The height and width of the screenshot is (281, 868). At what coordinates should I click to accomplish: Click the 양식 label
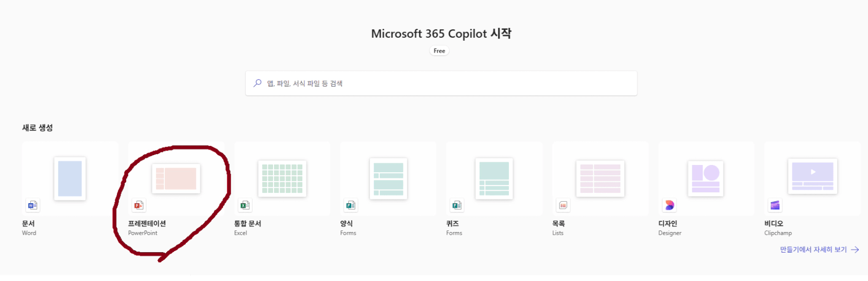(347, 223)
